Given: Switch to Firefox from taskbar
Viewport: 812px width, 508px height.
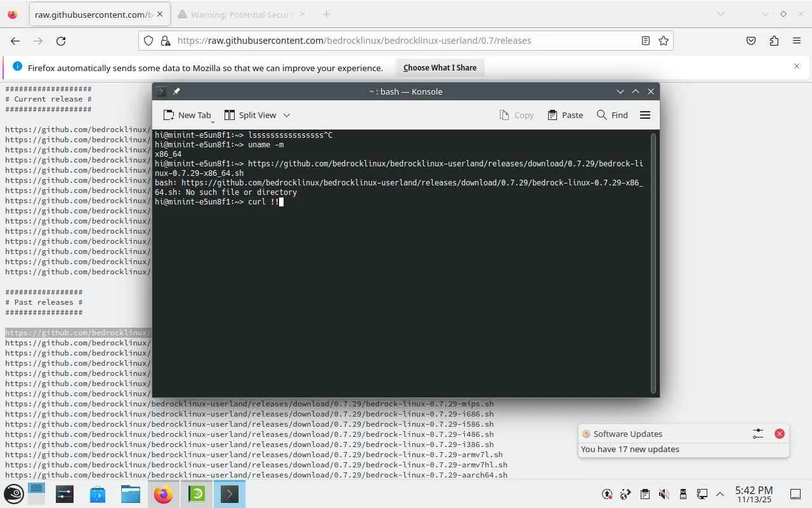Looking at the screenshot, I should [x=164, y=494].
